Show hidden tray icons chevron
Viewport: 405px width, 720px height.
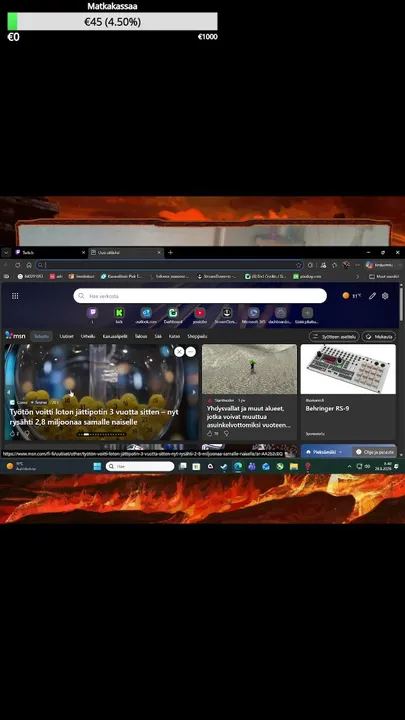349,467
